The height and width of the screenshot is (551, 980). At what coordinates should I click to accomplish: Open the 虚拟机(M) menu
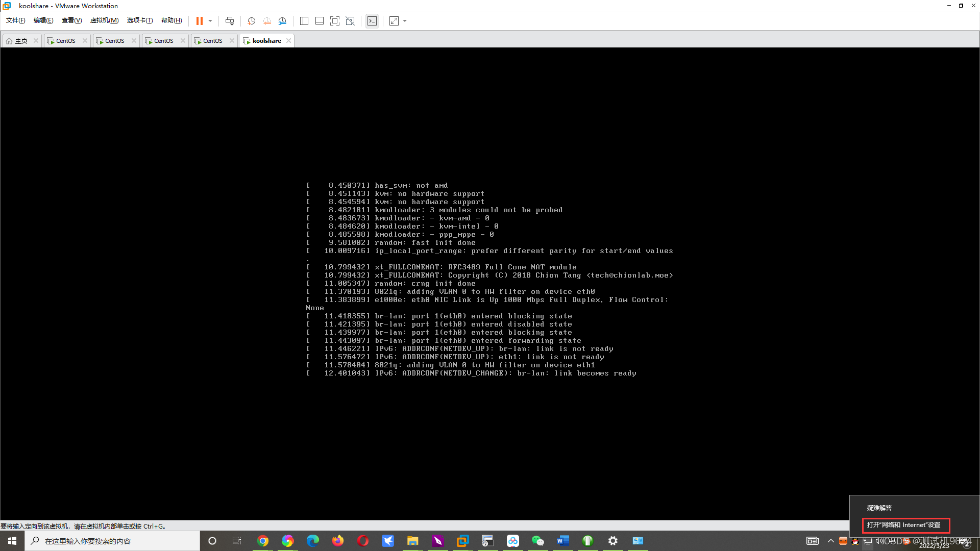pyautogui.click(x=104, y=20)
